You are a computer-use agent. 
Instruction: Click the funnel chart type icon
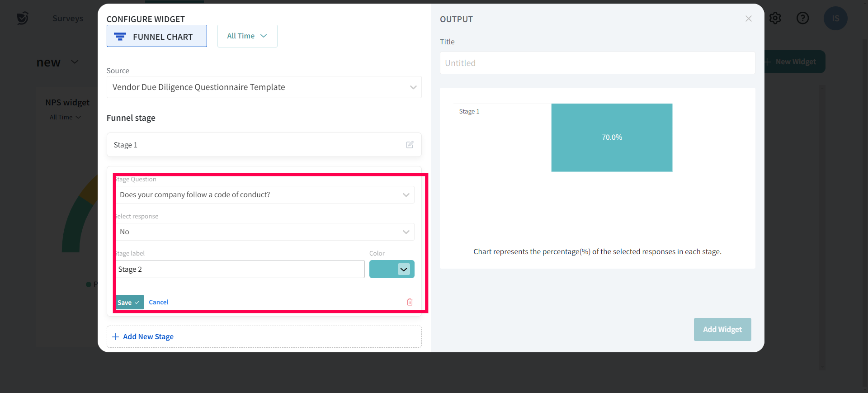(x=120, y=37)
